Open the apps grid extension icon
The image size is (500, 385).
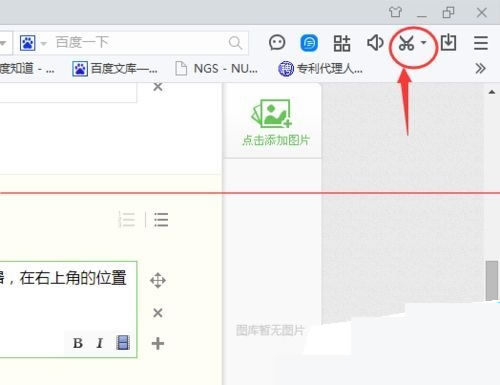342,43
